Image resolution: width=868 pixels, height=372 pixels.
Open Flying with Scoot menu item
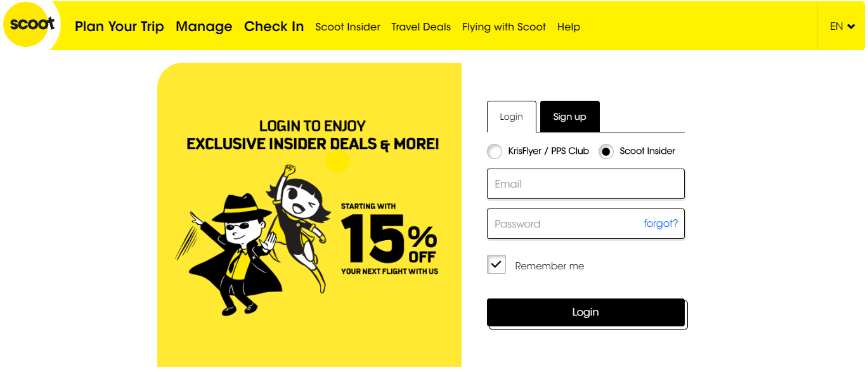point(504,27)
